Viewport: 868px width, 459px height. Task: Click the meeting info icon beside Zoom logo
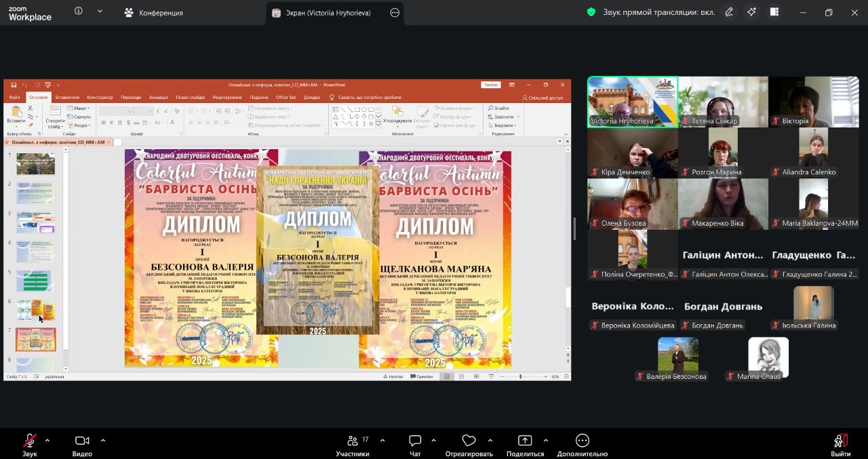(x=79, y=12)
